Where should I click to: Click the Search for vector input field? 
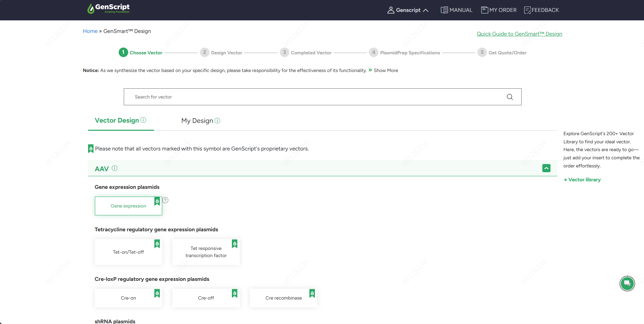tap(306, 97)
